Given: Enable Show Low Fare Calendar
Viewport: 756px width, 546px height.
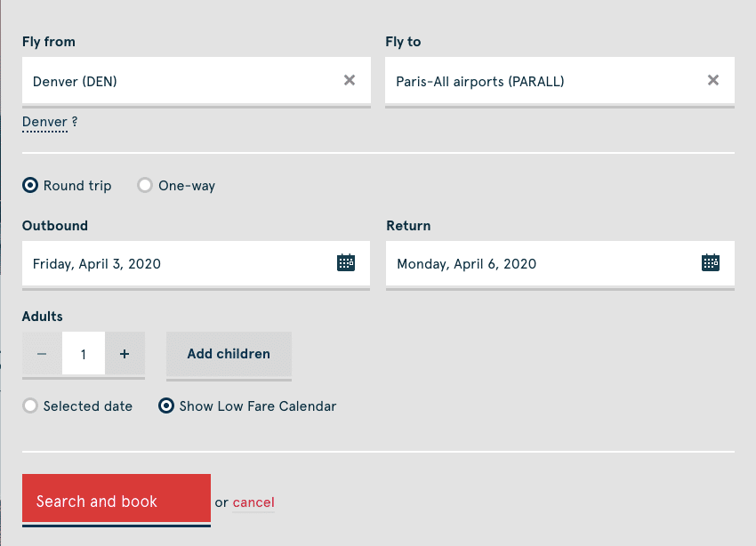Looking at the screenshot, I should coord(165,405).
